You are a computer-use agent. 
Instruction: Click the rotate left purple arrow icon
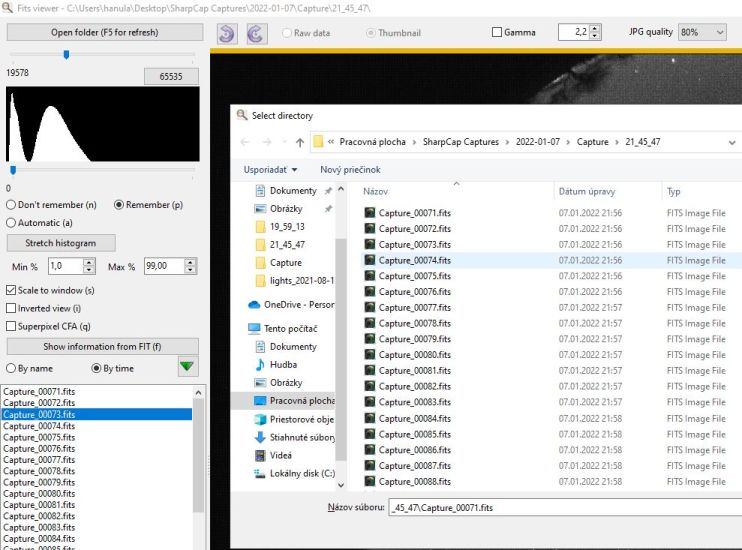pyautogui.click(x=228, y=33)
